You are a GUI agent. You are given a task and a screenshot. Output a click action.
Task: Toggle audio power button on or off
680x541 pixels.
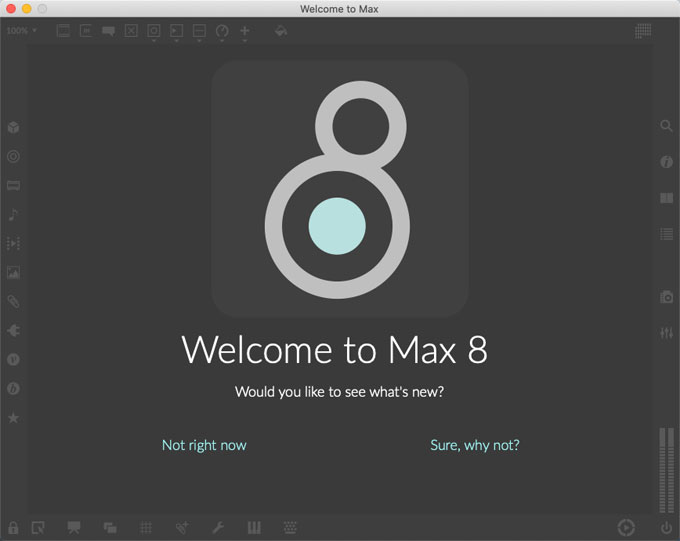[x=666, y=527]
